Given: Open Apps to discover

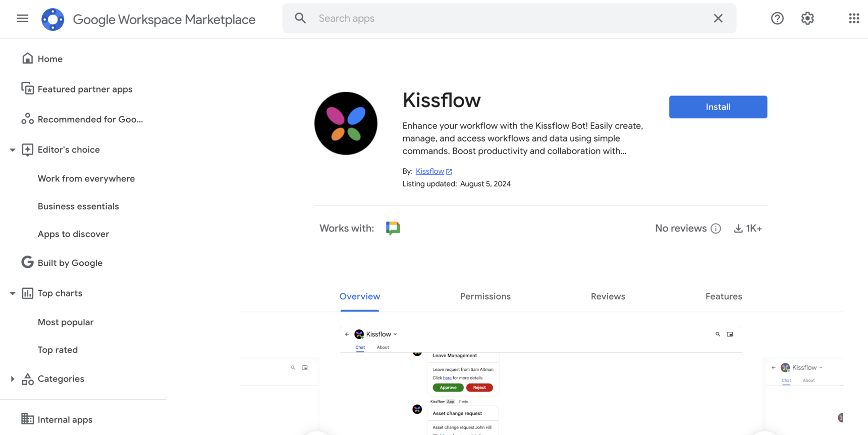Looking at the screenshot, I should (73, 234).
